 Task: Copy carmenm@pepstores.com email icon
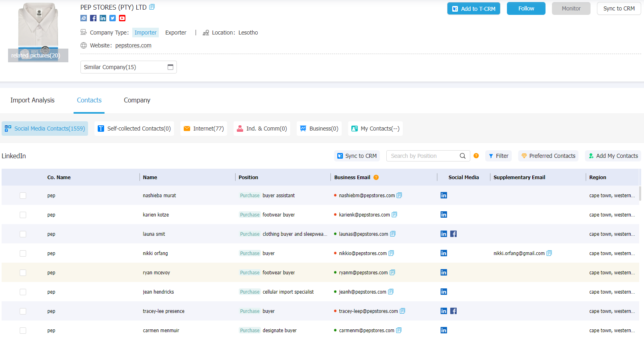coord(399,331)
